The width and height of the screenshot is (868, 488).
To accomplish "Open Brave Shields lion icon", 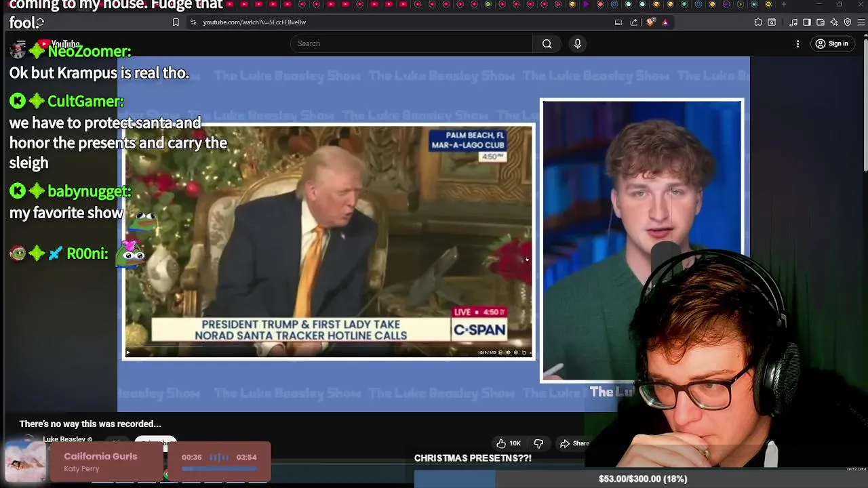I will tap(651, 22).
